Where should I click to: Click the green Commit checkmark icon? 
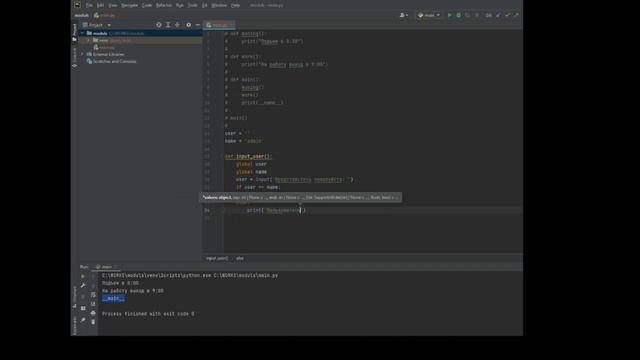507,15
